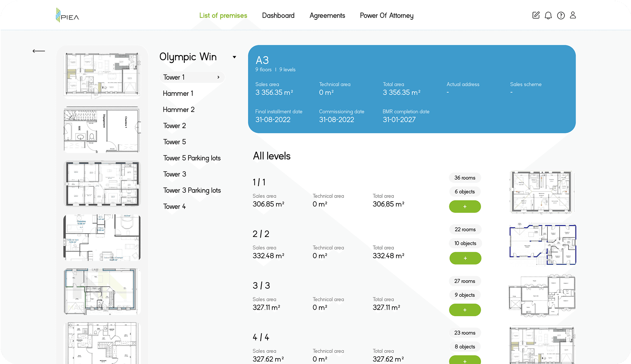
Task: Open the Power Of Attorney tab
Action: (386, 15)
